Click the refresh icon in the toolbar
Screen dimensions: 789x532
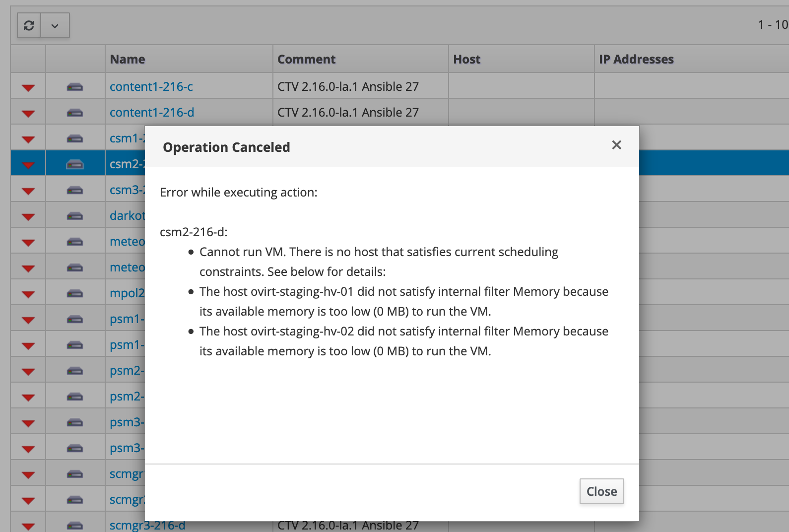point(29,26)
